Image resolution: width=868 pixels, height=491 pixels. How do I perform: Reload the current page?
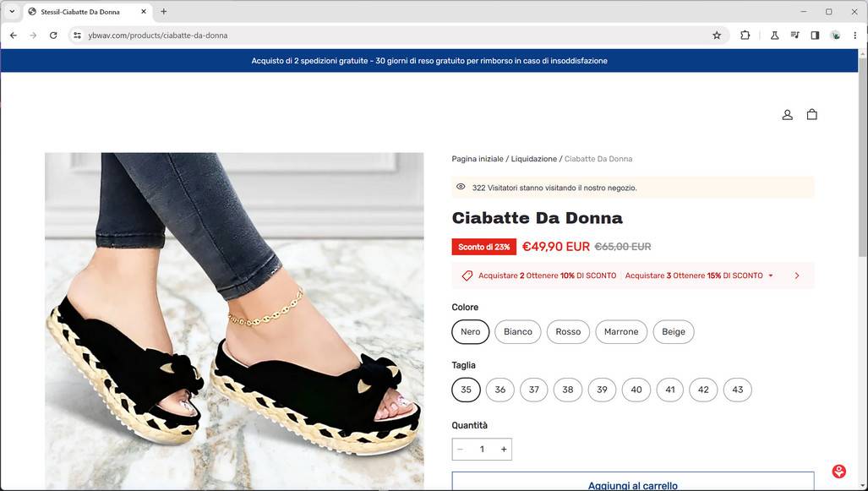(x=53, y=35)
